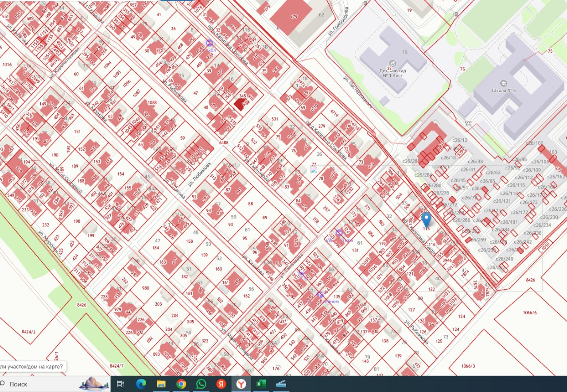Screen dimensions: 567x392
Task: Select parcel number 1066/6
Action: pos(529,313)
